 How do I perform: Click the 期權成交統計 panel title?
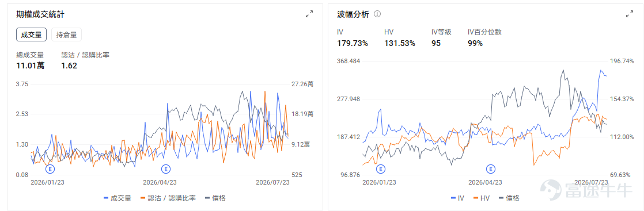[40, 14]
